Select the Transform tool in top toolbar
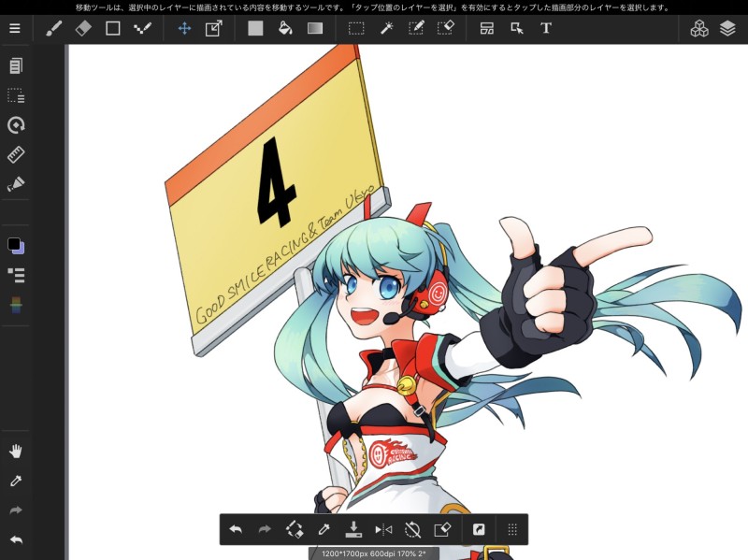The image size is (748, 560). [214, 29]
